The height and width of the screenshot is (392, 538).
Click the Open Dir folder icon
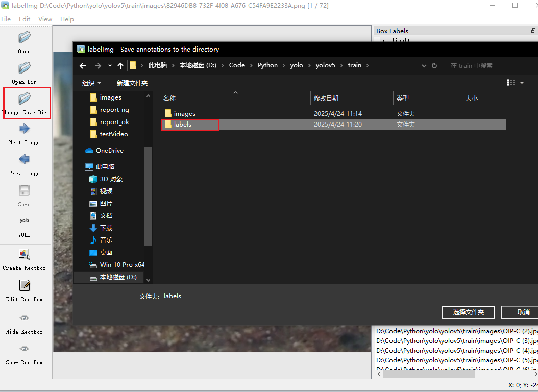[x=25, y=68]
